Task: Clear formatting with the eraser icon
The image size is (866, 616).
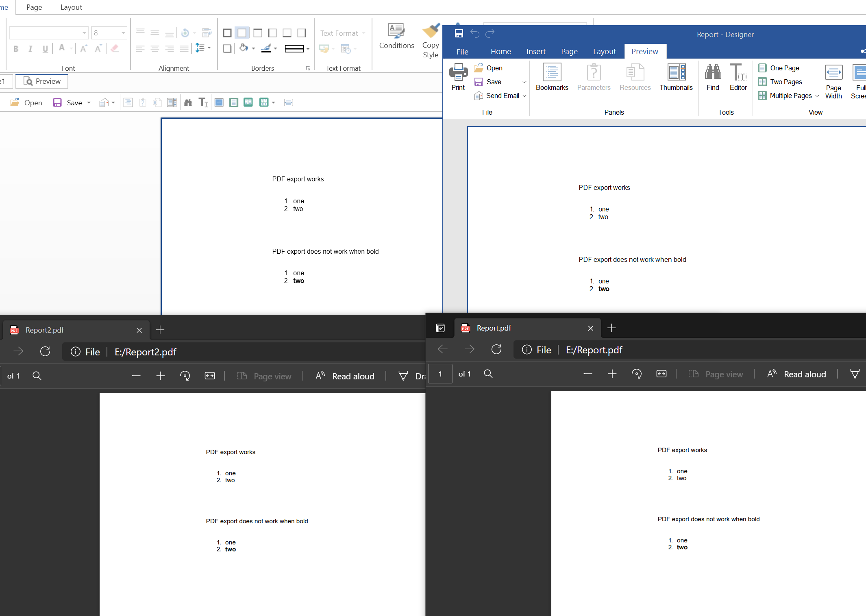Action: pos(115,49)
